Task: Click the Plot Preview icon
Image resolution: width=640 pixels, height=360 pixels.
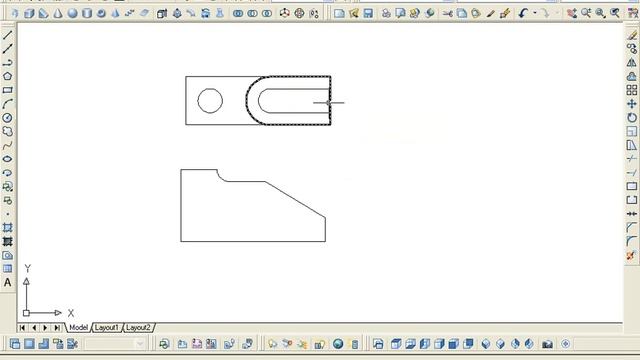Action: [x=400, y=13]
